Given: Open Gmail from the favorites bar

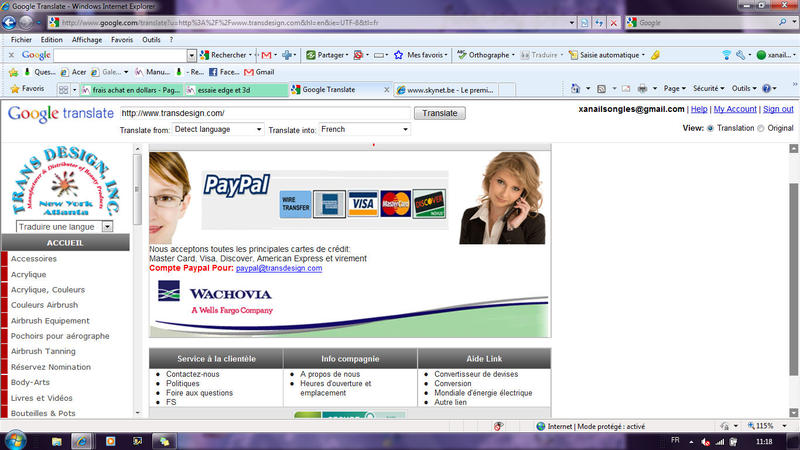Looking at the screenshot, I should point(259,72).
